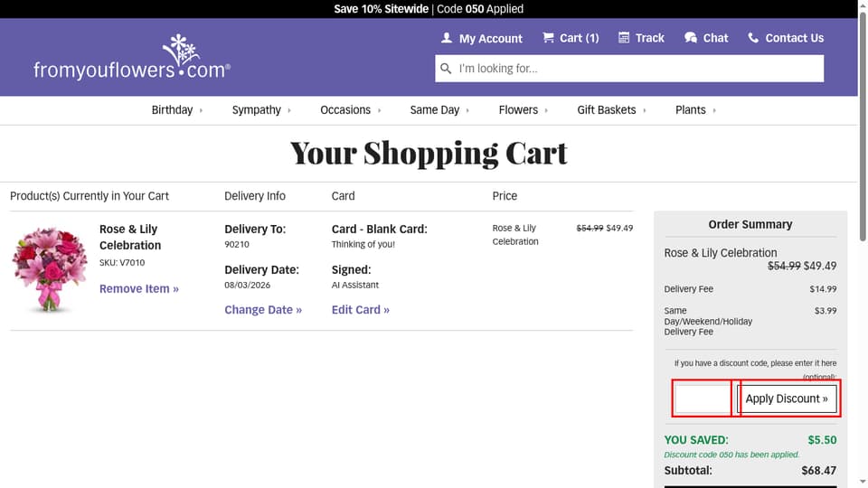868x488 pixels.
Task: Open the Birthday menu
Action: [x=172, y=110]
